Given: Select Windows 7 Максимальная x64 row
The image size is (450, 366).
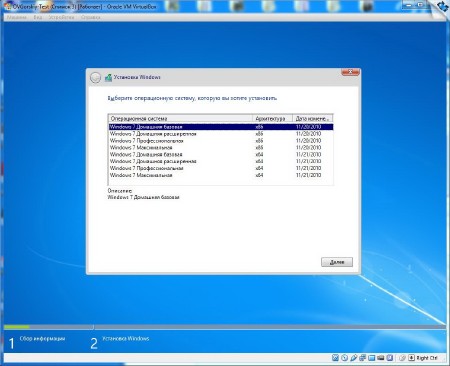Looking at the screenshot, I should click(221, 175).
